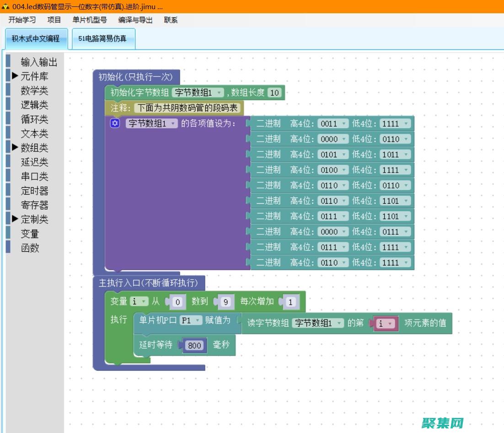This screenshot has height=433, width=504.
Task: Expand the 定制类 category
Action: (15, 219)
